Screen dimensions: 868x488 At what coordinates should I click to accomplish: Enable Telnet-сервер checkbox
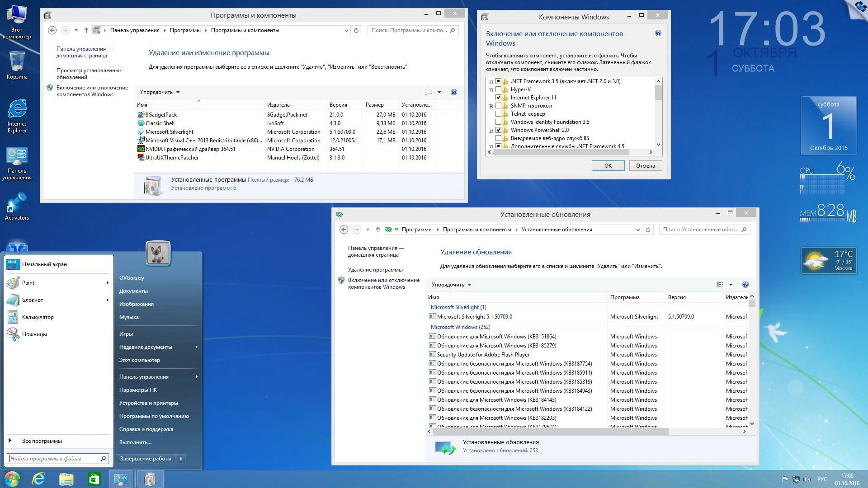click(x=498, y=114)
